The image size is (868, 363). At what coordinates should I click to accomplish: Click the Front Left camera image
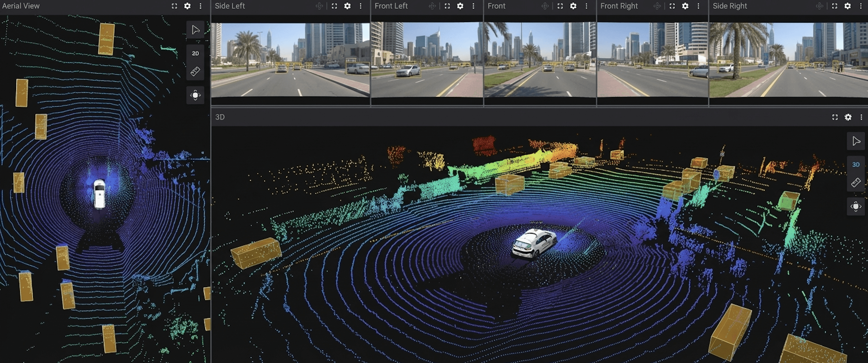(427, 60)
